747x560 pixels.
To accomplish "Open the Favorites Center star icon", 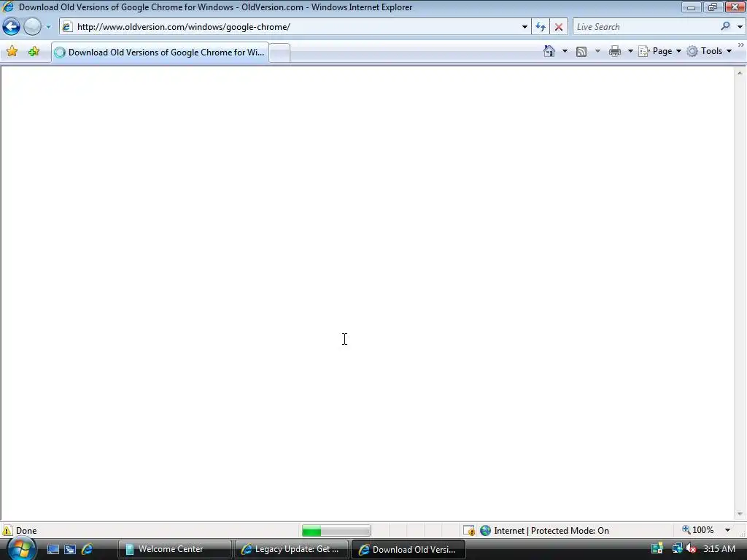I will click(12, 52).
